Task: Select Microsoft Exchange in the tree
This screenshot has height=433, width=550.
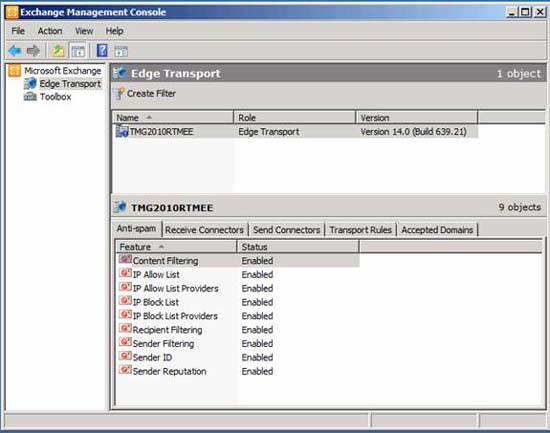Action: [x=63, y=71]
